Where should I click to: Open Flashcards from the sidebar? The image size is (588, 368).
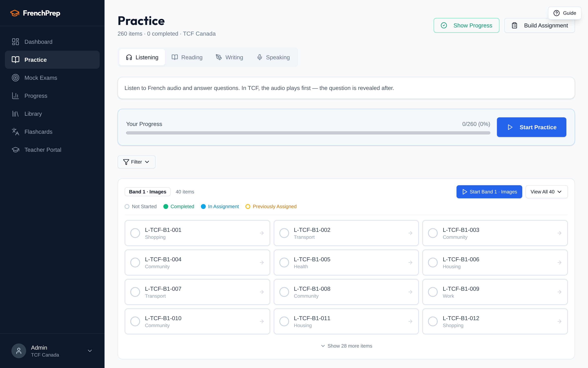click(x=52, y=132)
